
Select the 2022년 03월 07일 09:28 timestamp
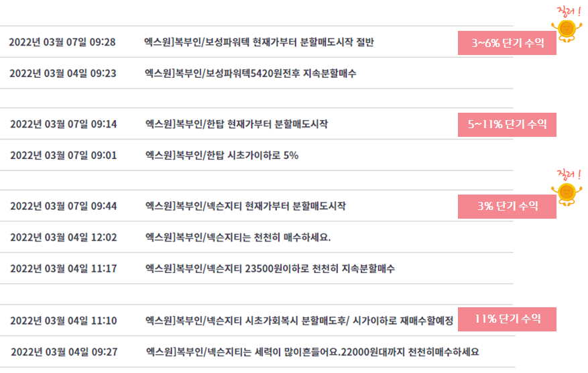click(x=62, y=42)
